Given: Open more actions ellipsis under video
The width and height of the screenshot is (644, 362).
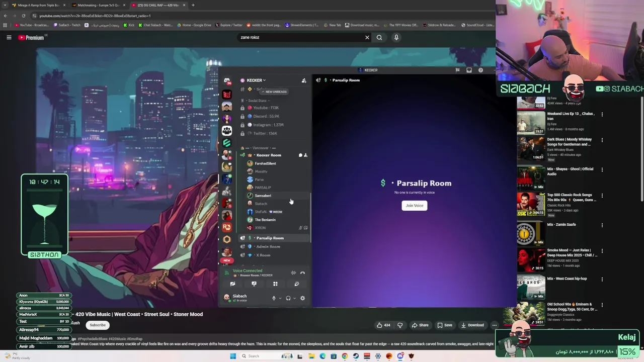Looking at the screenshot, I should click(x=495, y=325).
